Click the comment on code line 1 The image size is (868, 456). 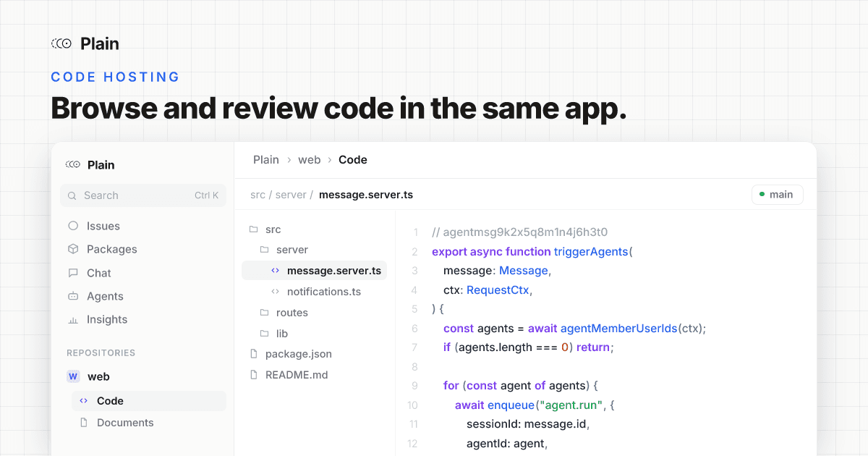pyautogui.click(x=519, y=232)
